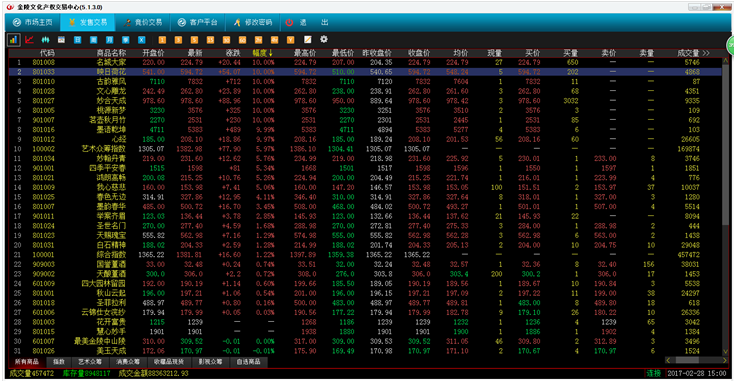Select row 801010 古韵雅风

[365, 81]
